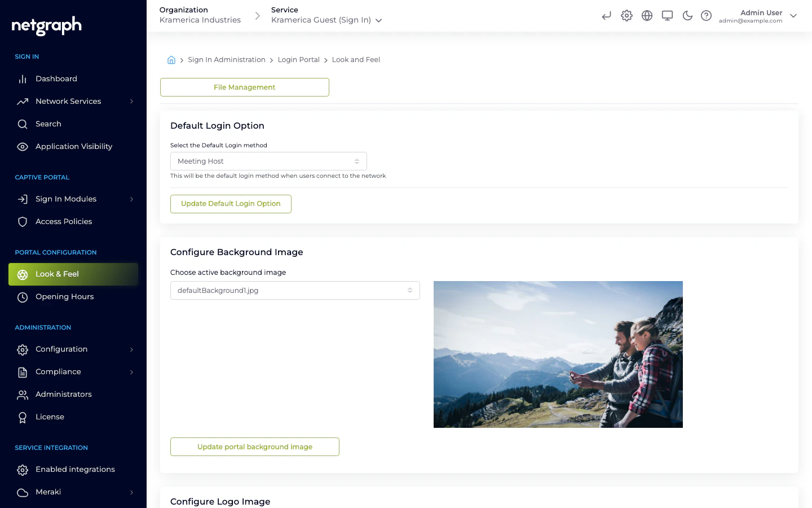Open settings with the gear icon in the header
Screen dimensions: 812x508
click(x=626, y=16)
